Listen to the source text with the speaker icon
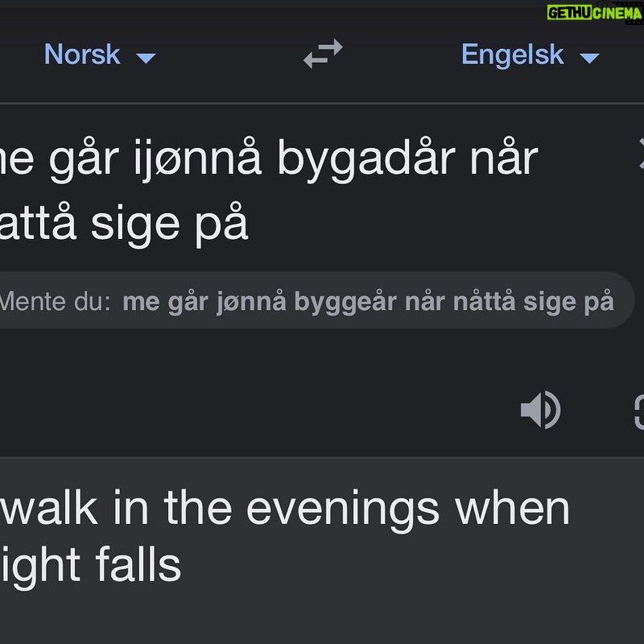Image resolution: width=644 pixels, height=644 pixels. pos(540,410)
